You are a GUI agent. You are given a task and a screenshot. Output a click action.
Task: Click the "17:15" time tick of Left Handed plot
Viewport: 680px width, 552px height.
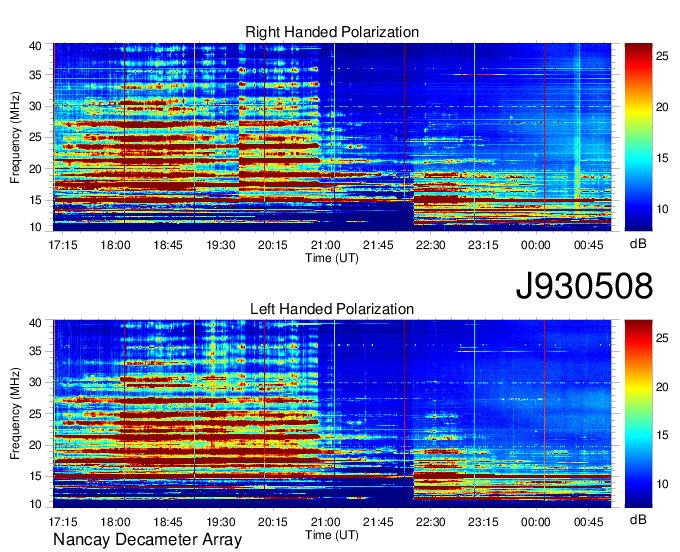[x=63, y=522]
